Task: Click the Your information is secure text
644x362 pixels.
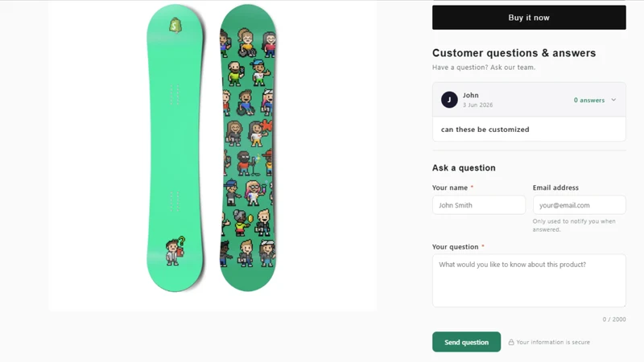Action: (553, 342)
